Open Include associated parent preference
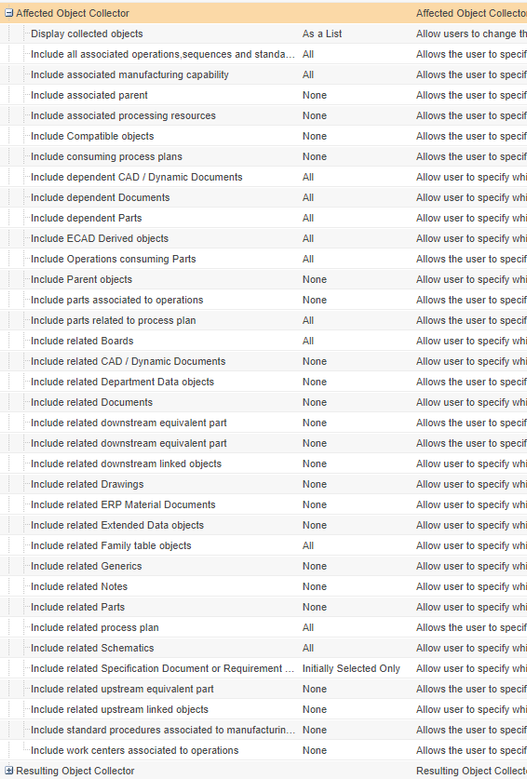This screenshot has width=527, height=779. pyautogui.click(x=89, y=95)
